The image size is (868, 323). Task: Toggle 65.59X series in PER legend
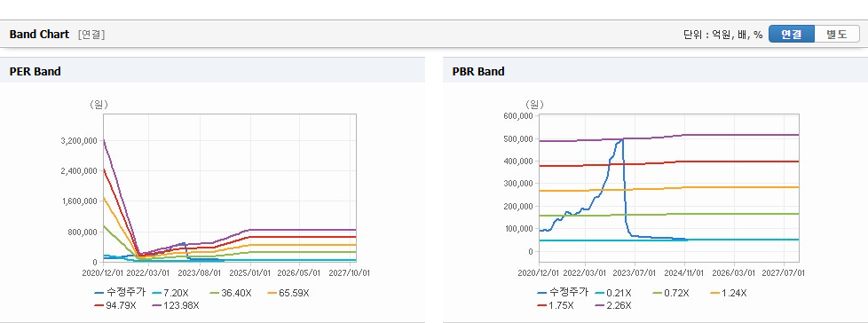(x=288, y=293)
